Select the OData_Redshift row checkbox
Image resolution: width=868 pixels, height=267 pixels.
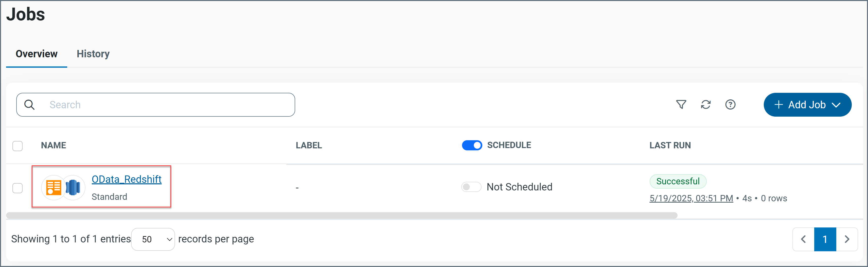point(17,188)
